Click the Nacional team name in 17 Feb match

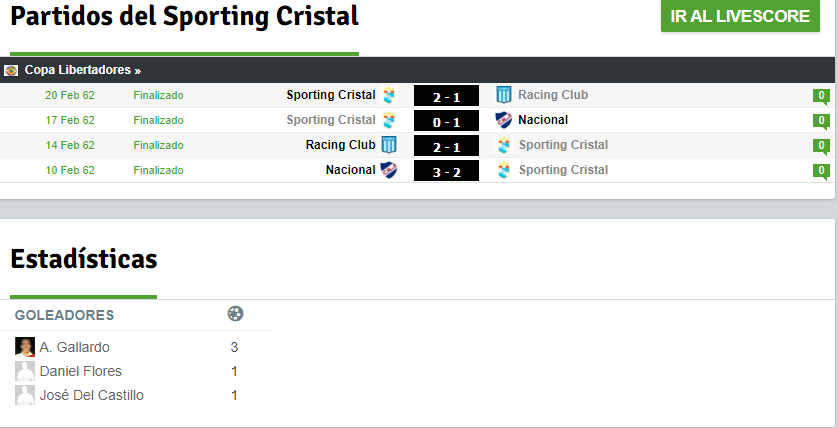pyautogui.click(x=543, y=120)
